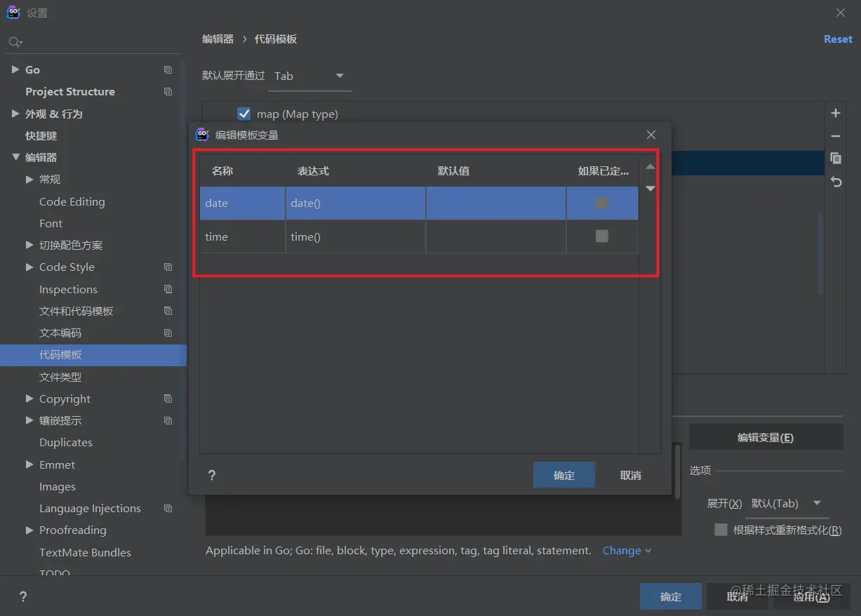Click the project-level icon beside 文本编码
This screenshot has height=616, width=861.
pos(168,333)
